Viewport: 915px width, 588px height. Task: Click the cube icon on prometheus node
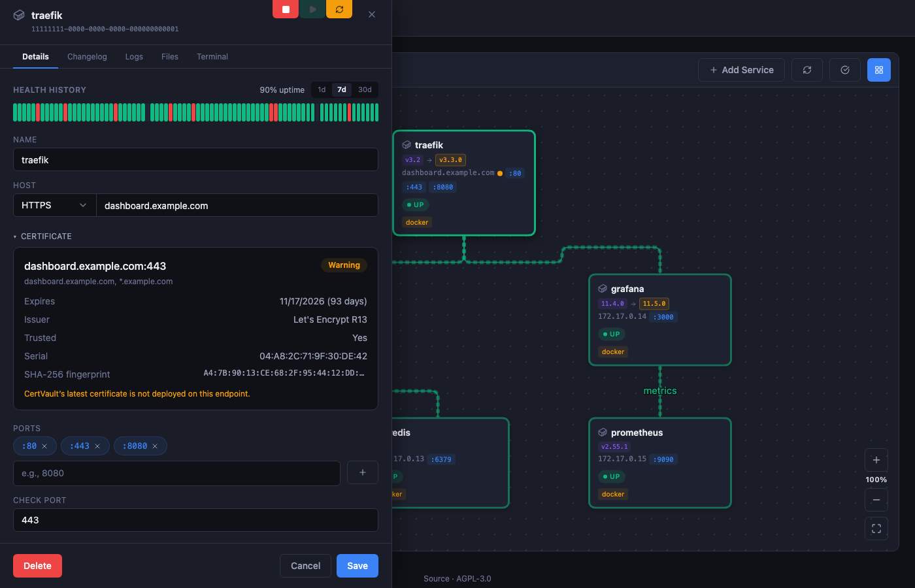[x=603, y=433]
